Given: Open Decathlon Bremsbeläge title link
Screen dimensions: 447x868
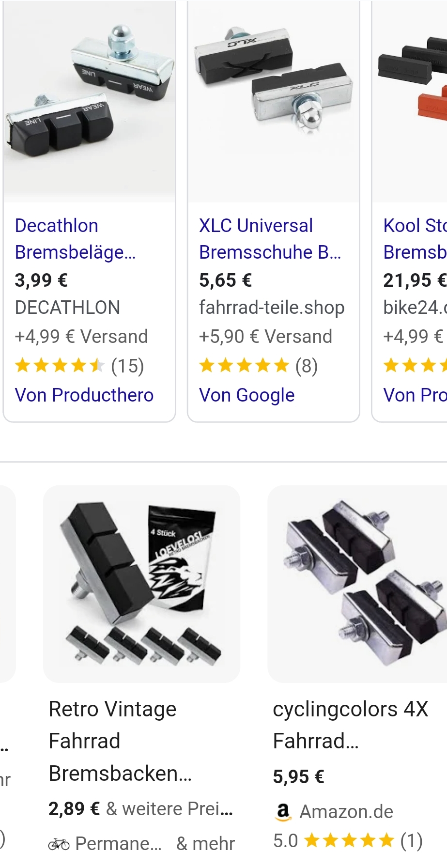Looking at the screenshot, I should 75,239.
